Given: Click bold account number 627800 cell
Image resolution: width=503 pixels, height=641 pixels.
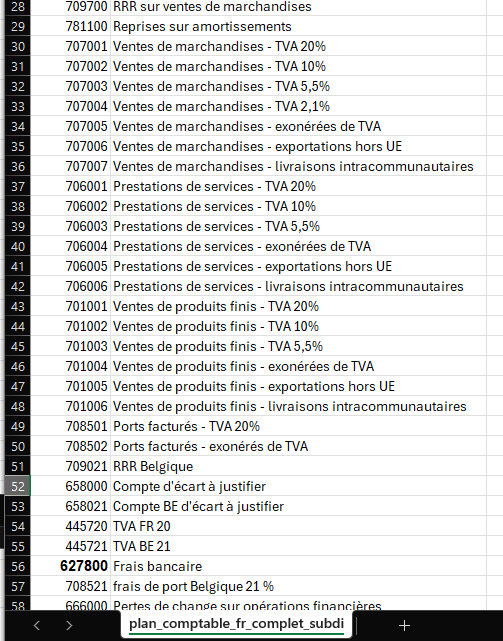Looking at the screenshot, I should pyautogui.click(x=70, y=567).
